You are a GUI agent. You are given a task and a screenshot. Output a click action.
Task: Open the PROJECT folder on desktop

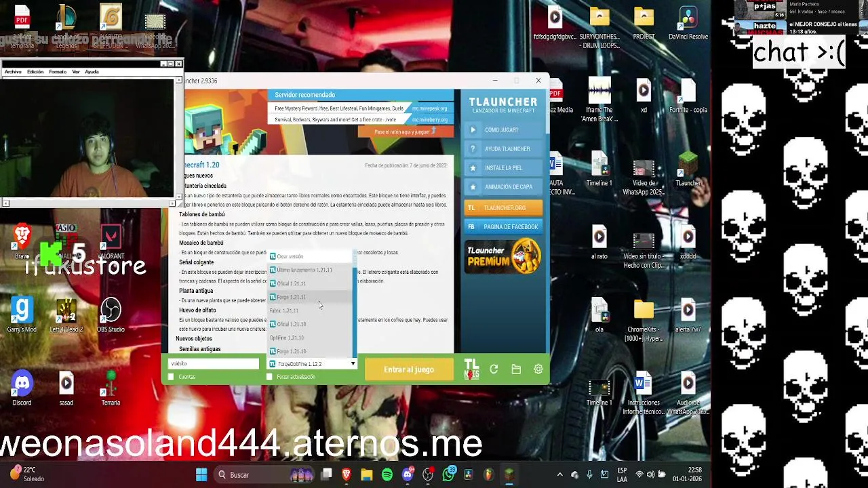[x=644, y=24]
